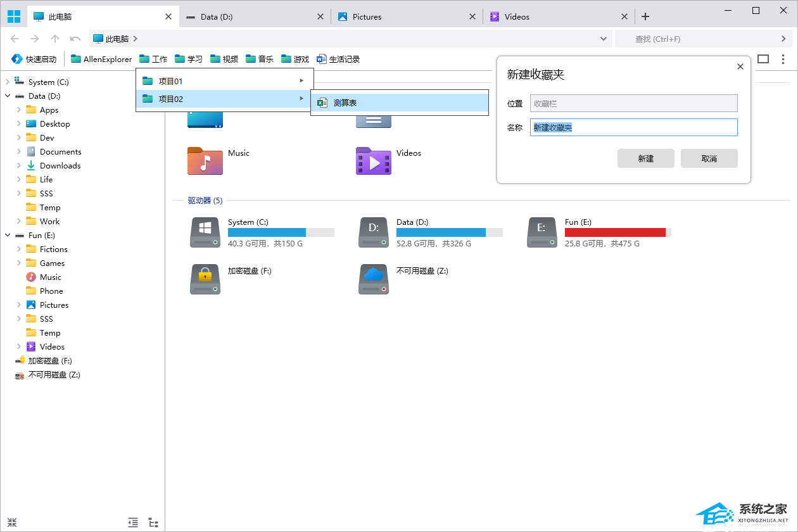Open the three-dot more options menu
This screenshot has height=532, width=798.
click(783, 59)
